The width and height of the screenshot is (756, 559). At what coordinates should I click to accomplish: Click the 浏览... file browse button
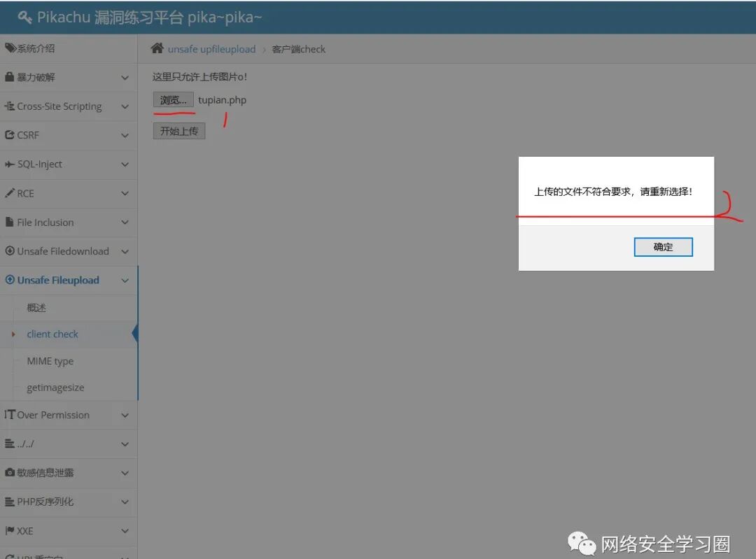[x=173, y=100]
